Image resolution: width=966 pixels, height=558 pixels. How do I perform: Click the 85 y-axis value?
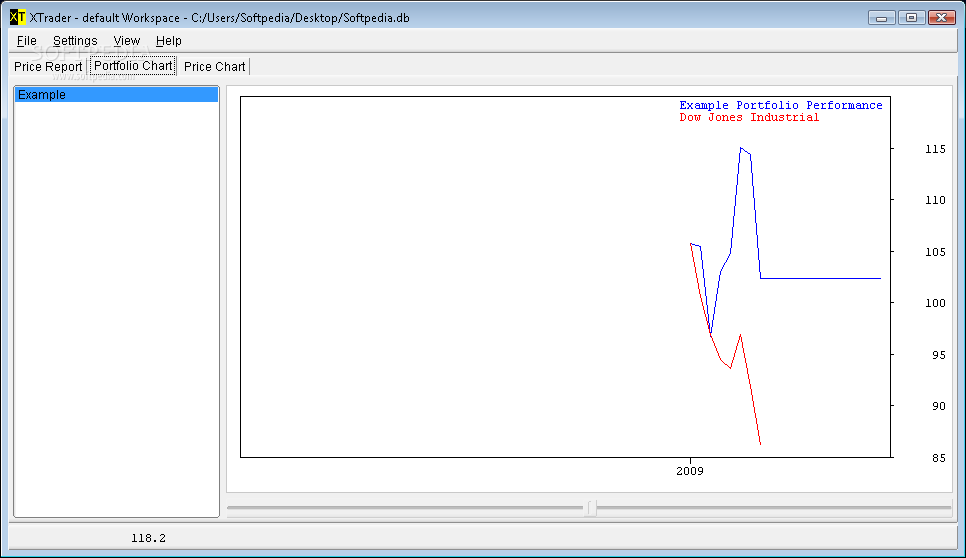(938, 458)
